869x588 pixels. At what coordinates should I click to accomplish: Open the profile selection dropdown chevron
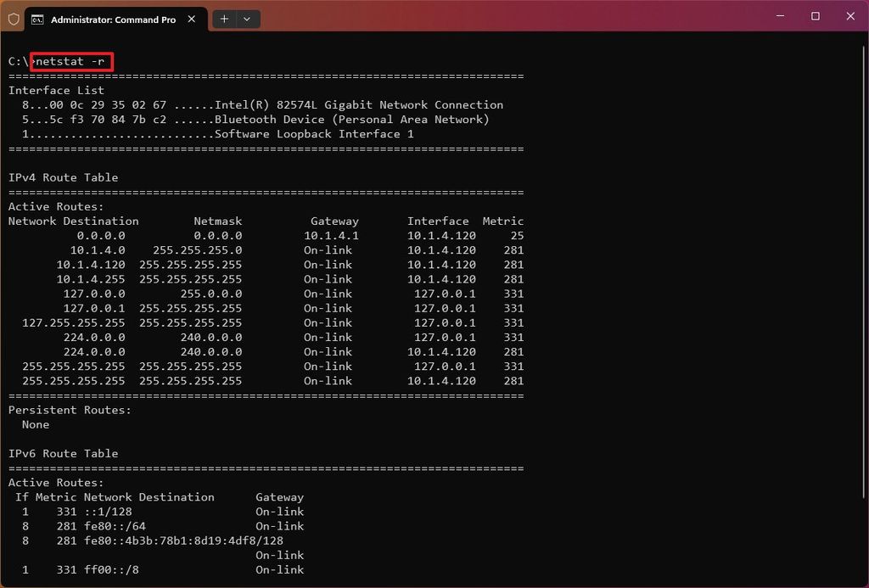click(247, 19)
